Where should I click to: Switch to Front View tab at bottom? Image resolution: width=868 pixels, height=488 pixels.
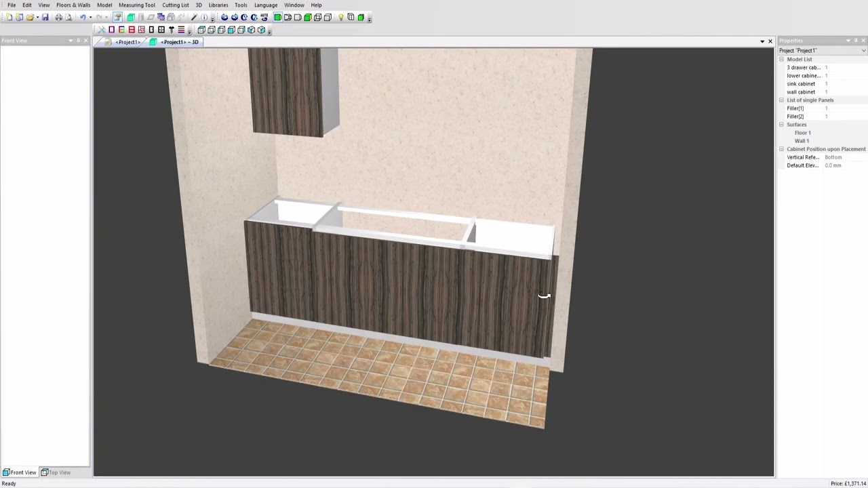pos(20,472)
